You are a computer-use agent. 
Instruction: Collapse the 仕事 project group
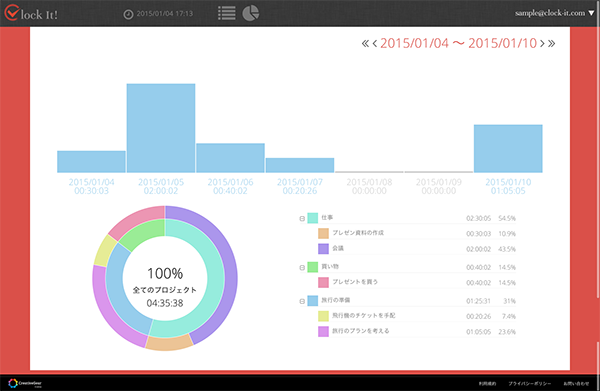pos(302,218)
